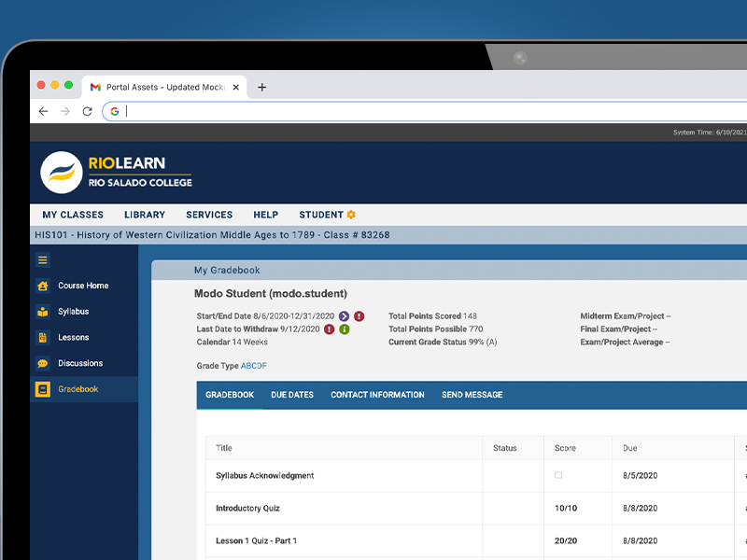The height and width of the screenshot is (560, 747).
Task: Open the CONTACT INFORMATION tab
Action: pos(377,395)
